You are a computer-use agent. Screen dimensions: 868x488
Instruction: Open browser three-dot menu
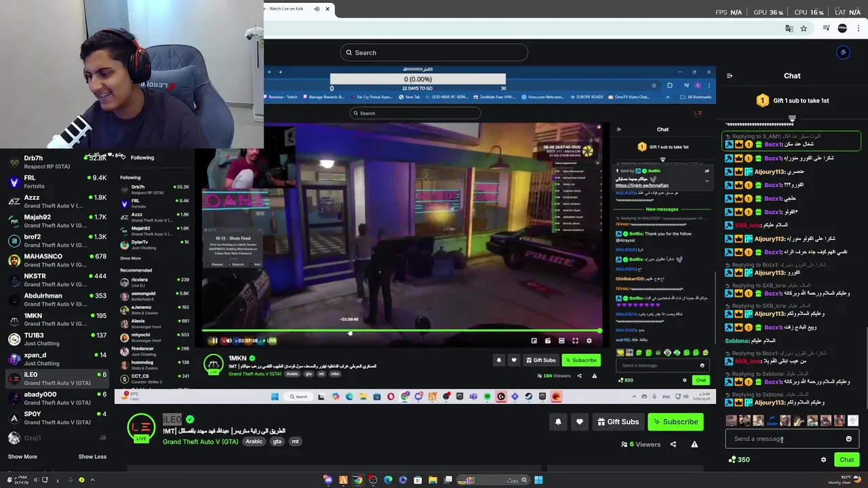click(859, 28)
